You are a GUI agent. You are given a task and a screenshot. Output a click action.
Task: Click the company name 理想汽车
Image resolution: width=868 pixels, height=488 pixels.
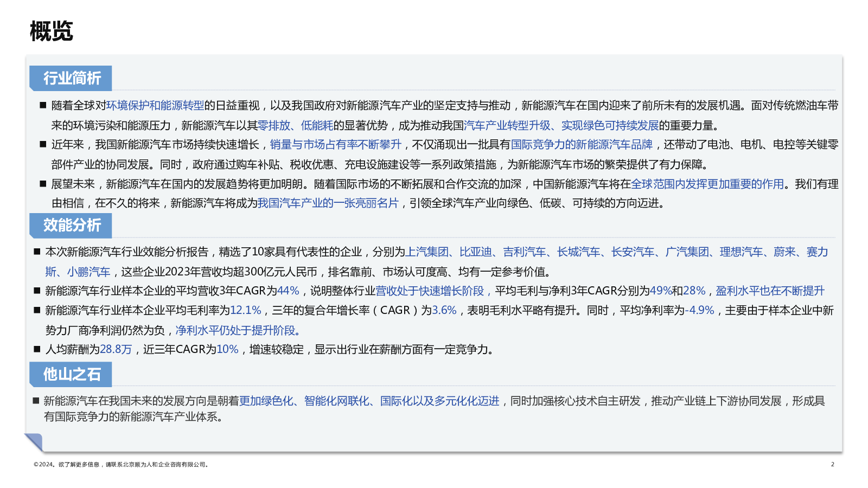[741, 252]
